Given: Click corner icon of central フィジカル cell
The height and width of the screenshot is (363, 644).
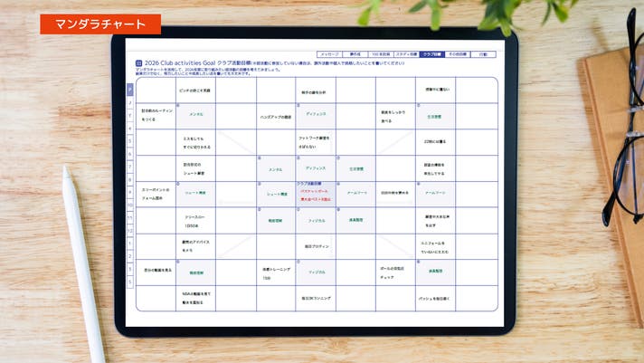Looking at the screenshot, I should pyautogui.click(x=298, y=211).
